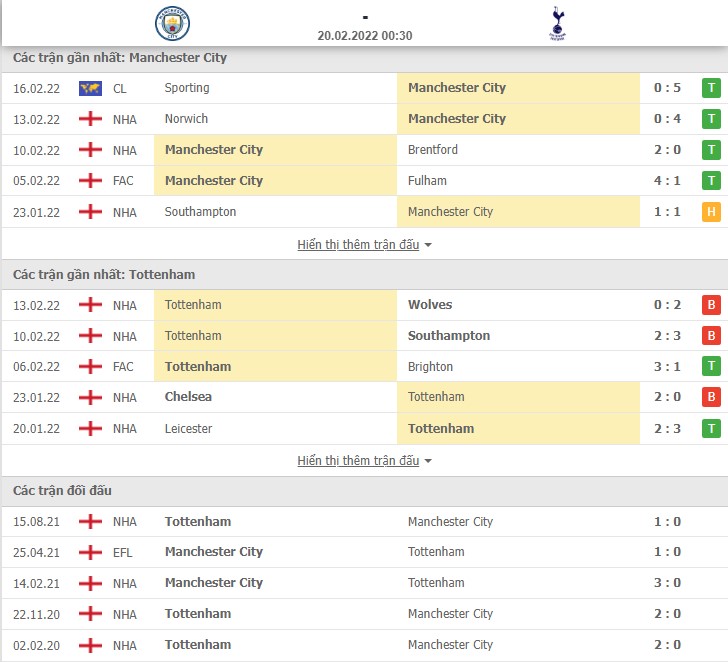Expand more Manchester City matches
The image size is (728, 662).
[358, 244]
